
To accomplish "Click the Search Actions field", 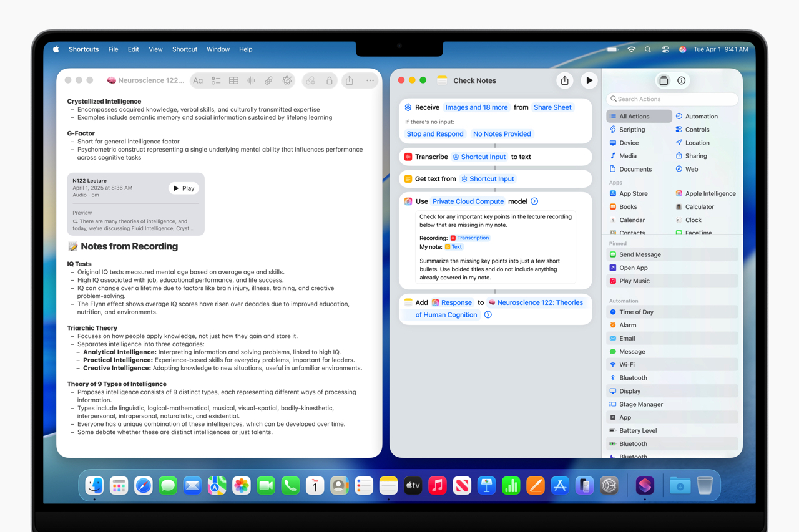I will click(x=672, y=99).
